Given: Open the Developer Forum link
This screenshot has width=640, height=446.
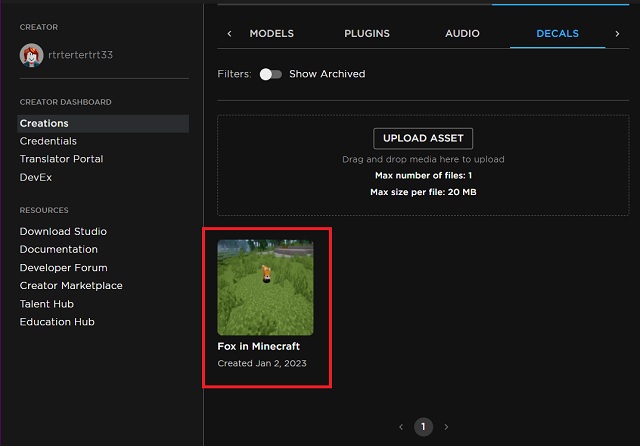Looking at the screenshot, I should click(x=63, y=268).
